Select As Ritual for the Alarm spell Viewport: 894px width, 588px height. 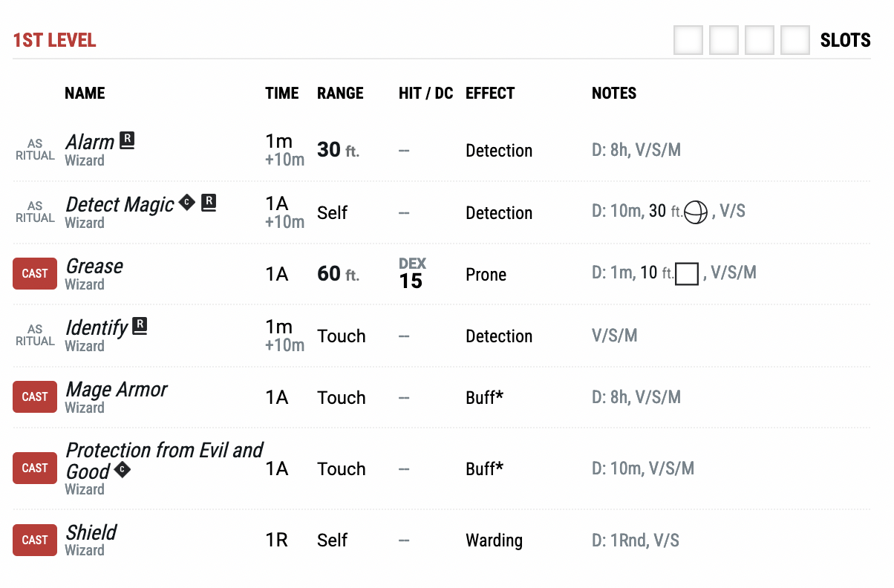pyautogui.click(x=35, y=150)
